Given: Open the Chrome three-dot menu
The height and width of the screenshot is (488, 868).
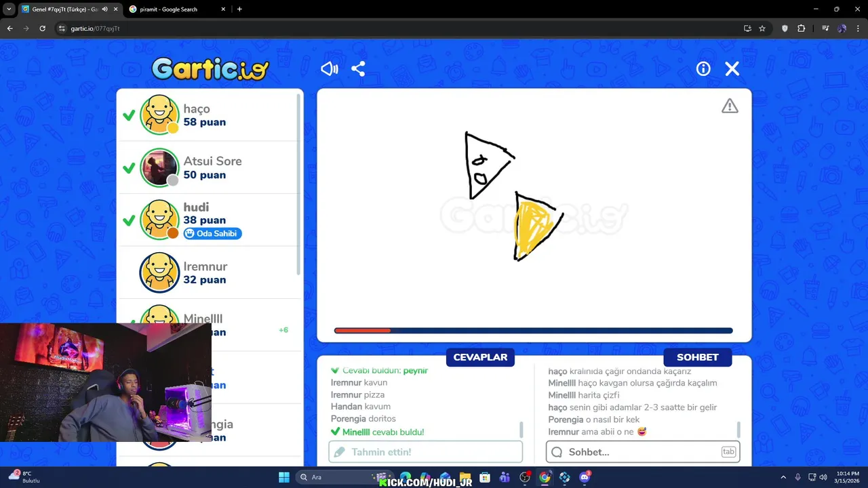Looking at the screenshot, I should tap(859, 28).
